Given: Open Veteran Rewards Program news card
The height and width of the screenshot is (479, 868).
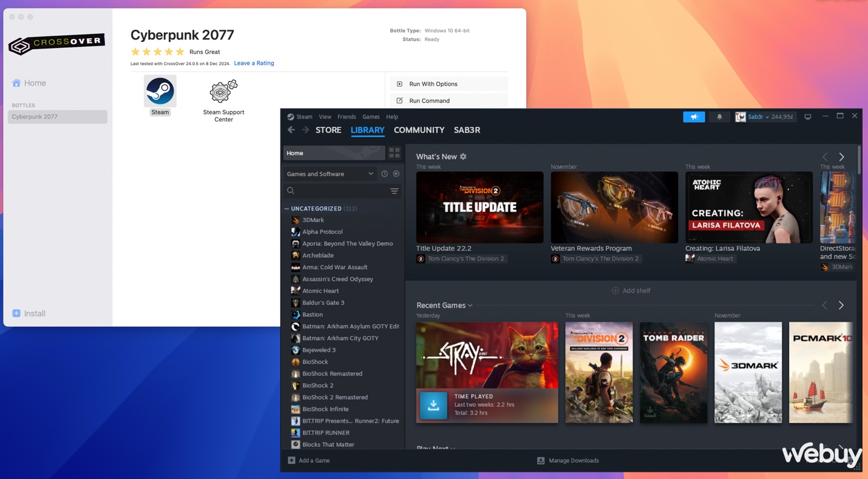Looking at the screenshot, I should pos(614,208).
